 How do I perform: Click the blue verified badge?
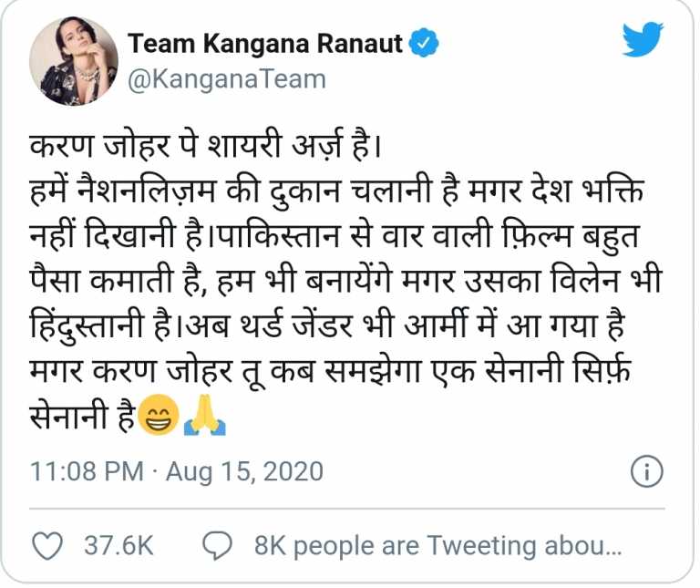424,44
